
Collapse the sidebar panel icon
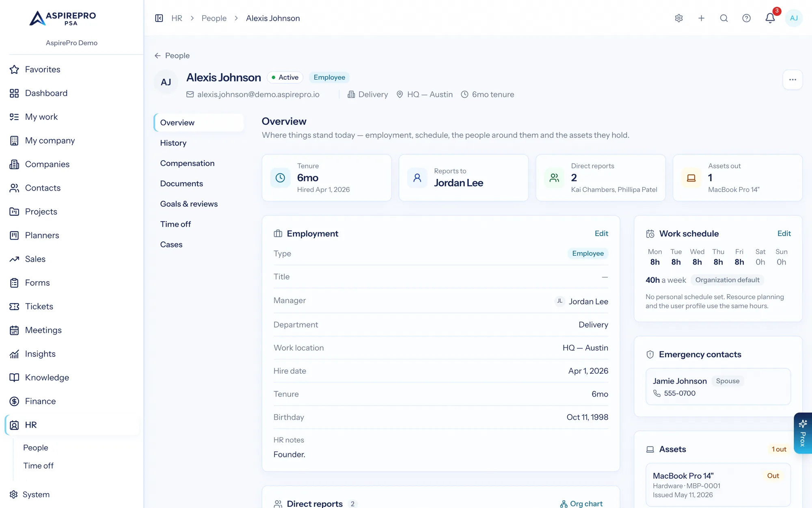tap(159, 18)
